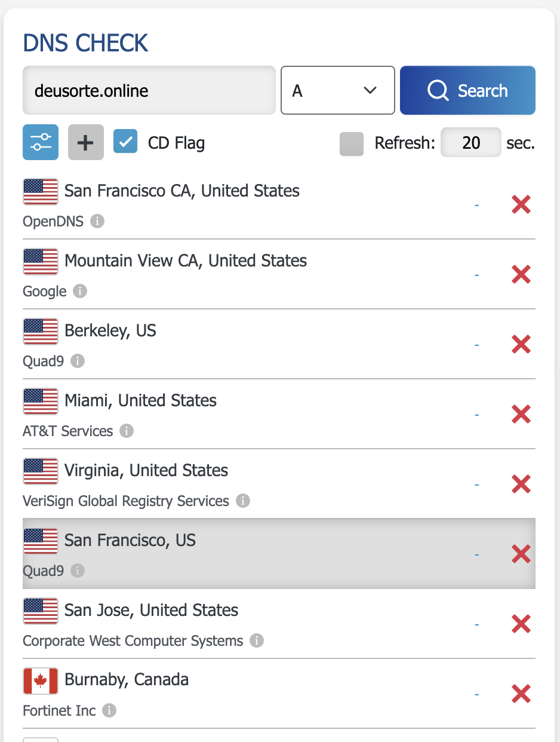
Task: Click the United States flag for Berkeley
Action: pos(41,331)
